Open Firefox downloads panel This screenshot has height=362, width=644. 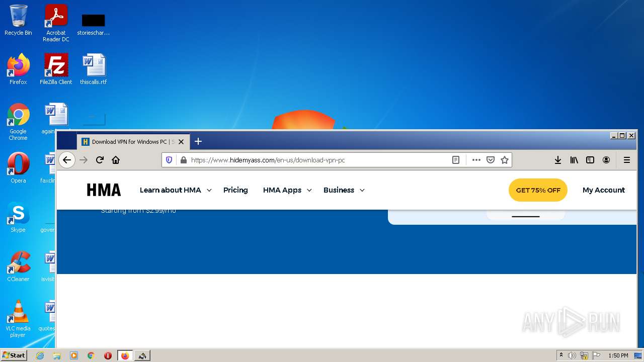click(558, 160)
